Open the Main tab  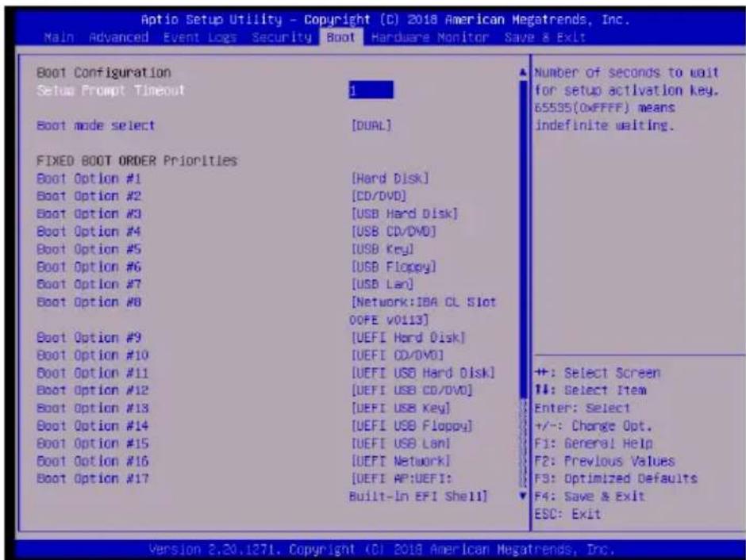(59, 37)
